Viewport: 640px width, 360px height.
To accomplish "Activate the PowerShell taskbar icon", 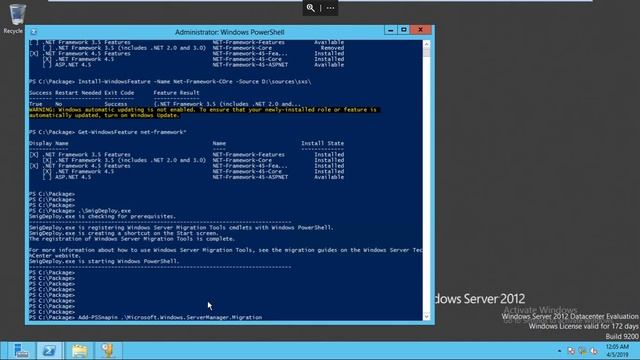I will coord(49,351).
